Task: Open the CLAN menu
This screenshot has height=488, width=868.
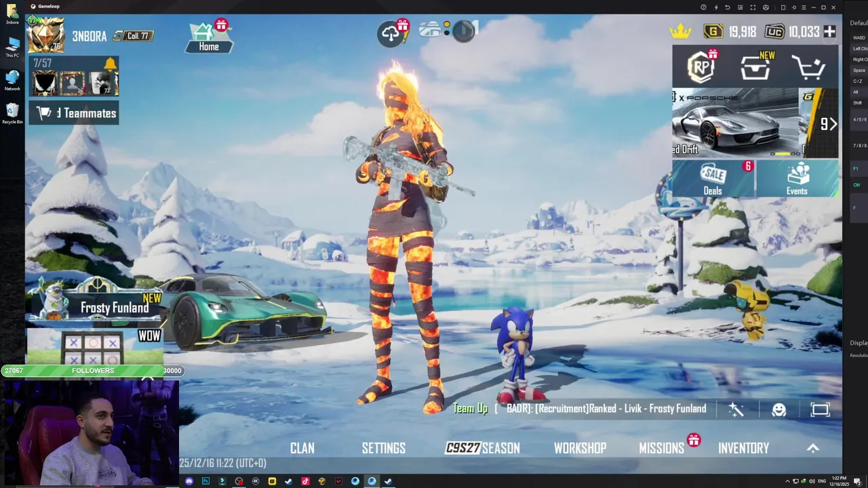Action: coord(302,448)
